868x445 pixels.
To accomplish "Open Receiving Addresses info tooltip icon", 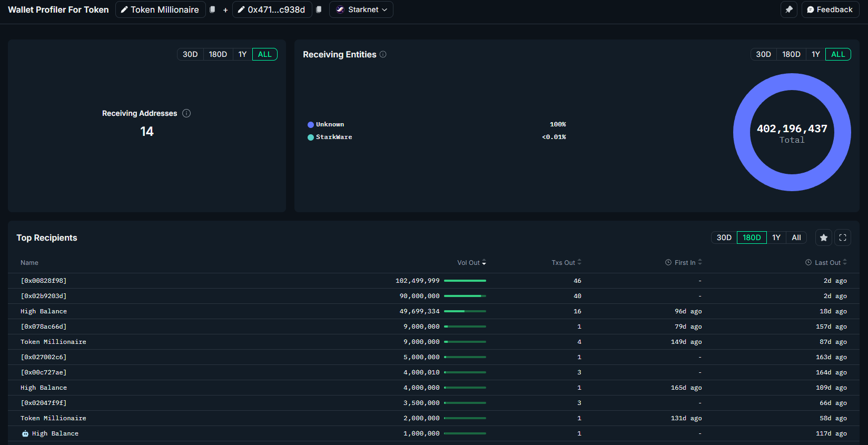I will (186, 113).
